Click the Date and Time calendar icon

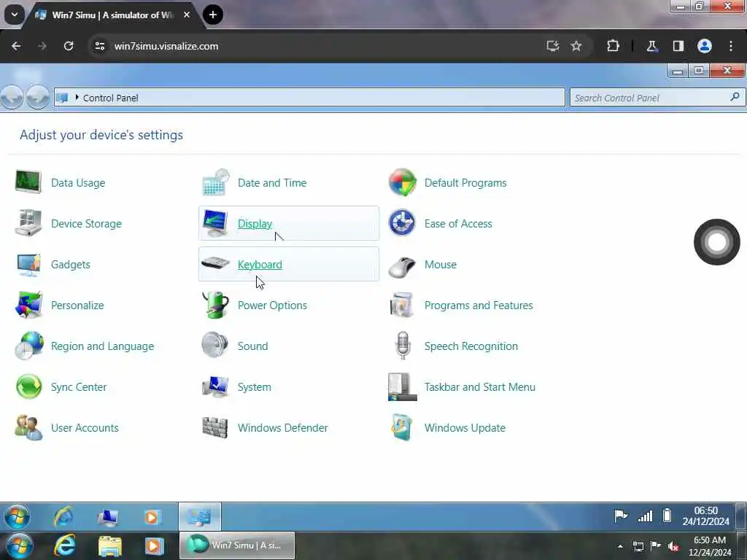coord(215,182)
